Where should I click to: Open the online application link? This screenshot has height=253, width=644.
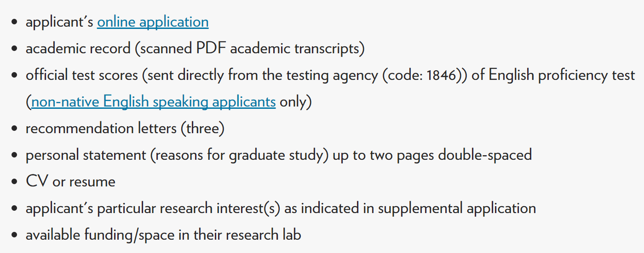pyautogui.click(x=153, y=22)
